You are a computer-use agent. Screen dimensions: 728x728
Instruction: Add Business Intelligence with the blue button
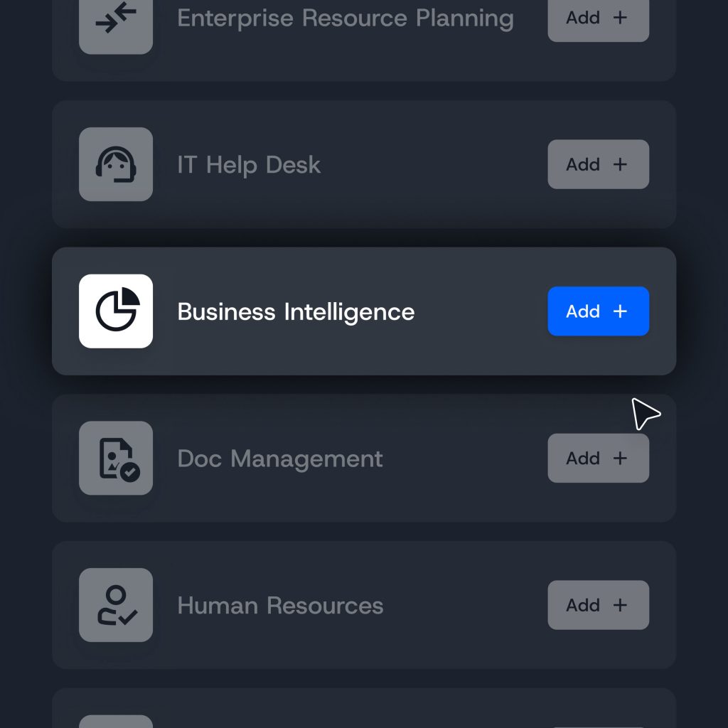598,311
